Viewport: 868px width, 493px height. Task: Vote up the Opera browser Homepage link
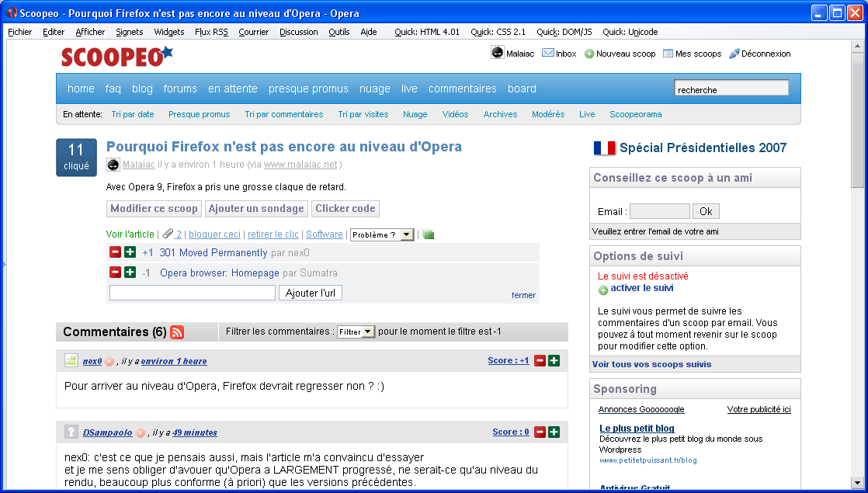pos(130,273)
